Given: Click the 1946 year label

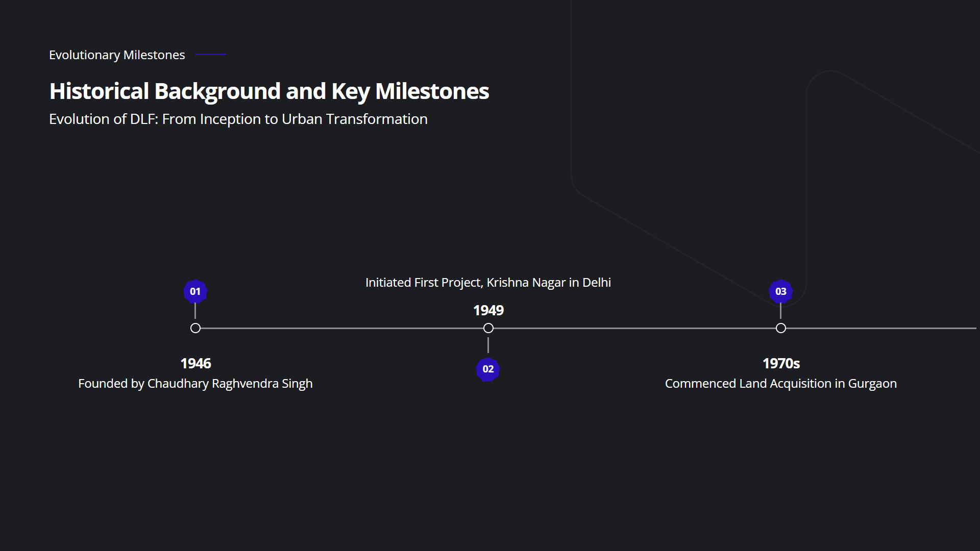Looking at the screenshot, I should 195,363.
